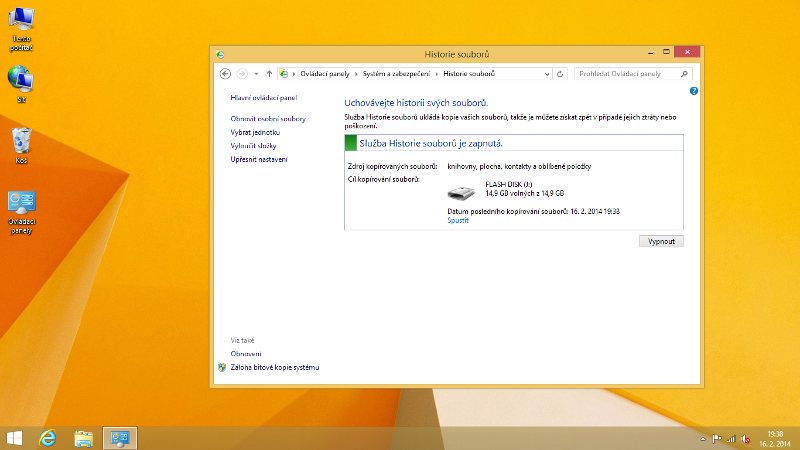Click the blue help question mark icon

coord(693,91)
